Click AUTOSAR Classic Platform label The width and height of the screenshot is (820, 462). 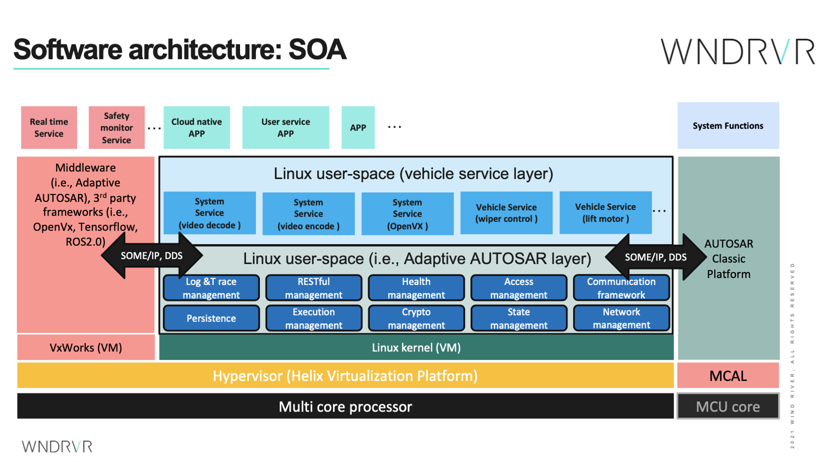coord(728,259)
